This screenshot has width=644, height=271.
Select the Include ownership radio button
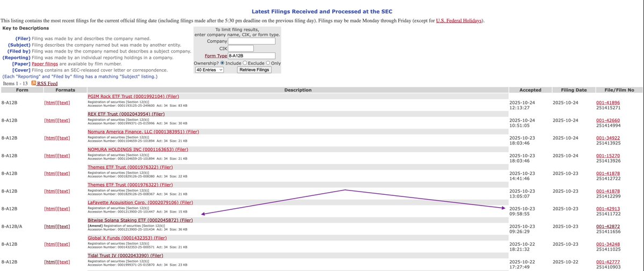click(223, 63)
